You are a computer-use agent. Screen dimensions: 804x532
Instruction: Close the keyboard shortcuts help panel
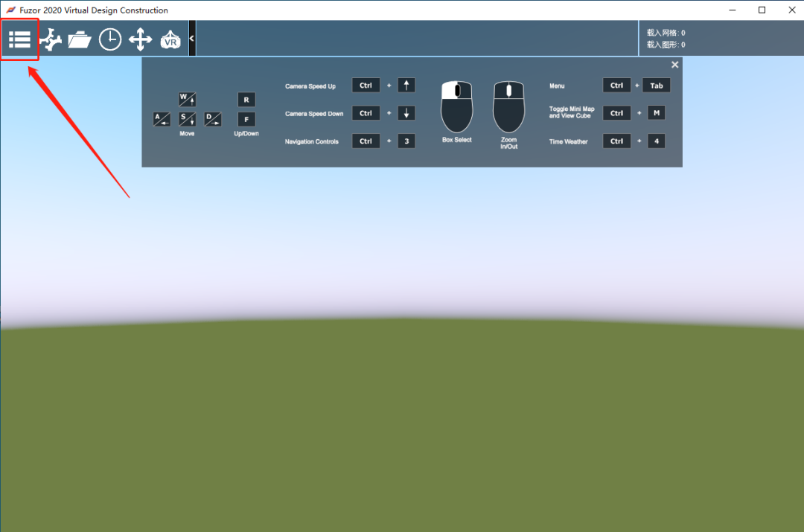(674, 65)
